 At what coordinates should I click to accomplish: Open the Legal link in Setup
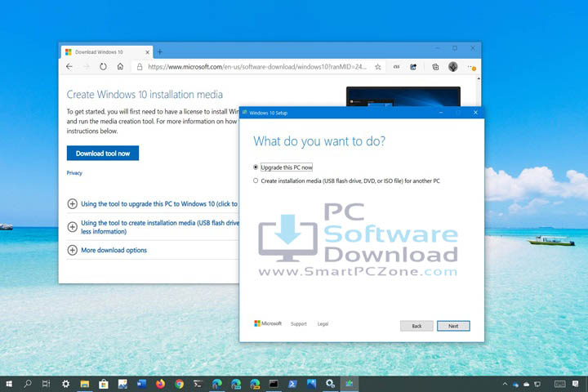(323, 323)
